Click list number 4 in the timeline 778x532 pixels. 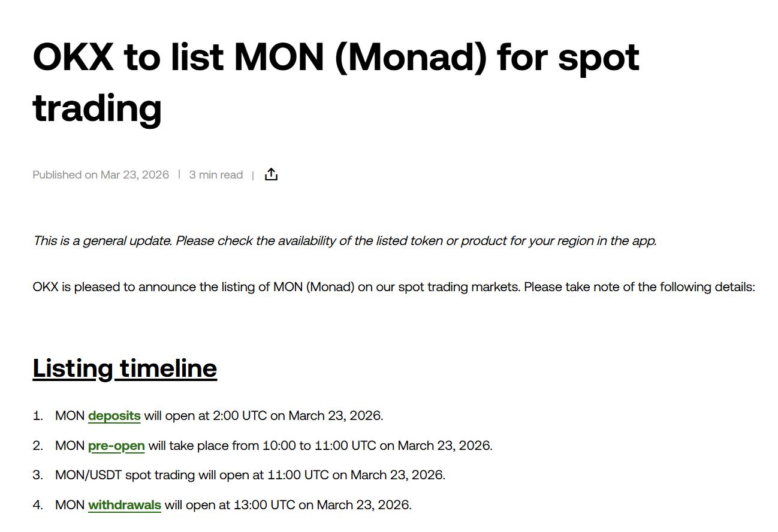pyautogui.click(x=38, y=505)
